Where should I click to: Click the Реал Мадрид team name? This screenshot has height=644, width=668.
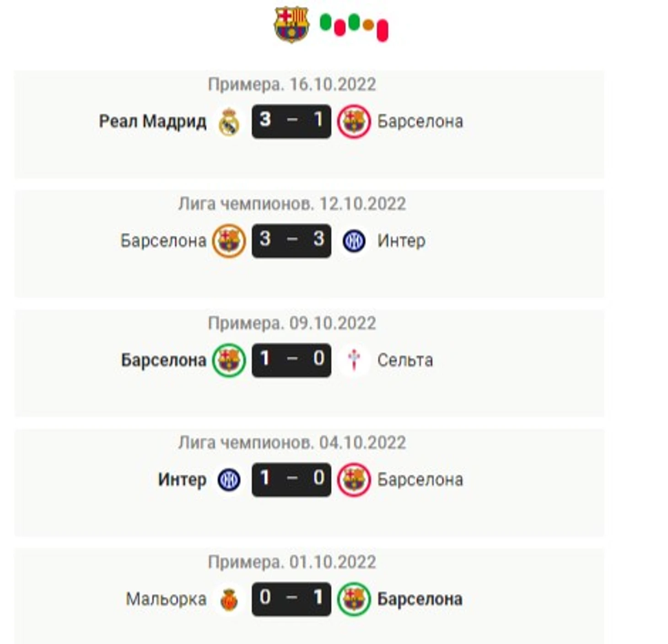(153, 122)
